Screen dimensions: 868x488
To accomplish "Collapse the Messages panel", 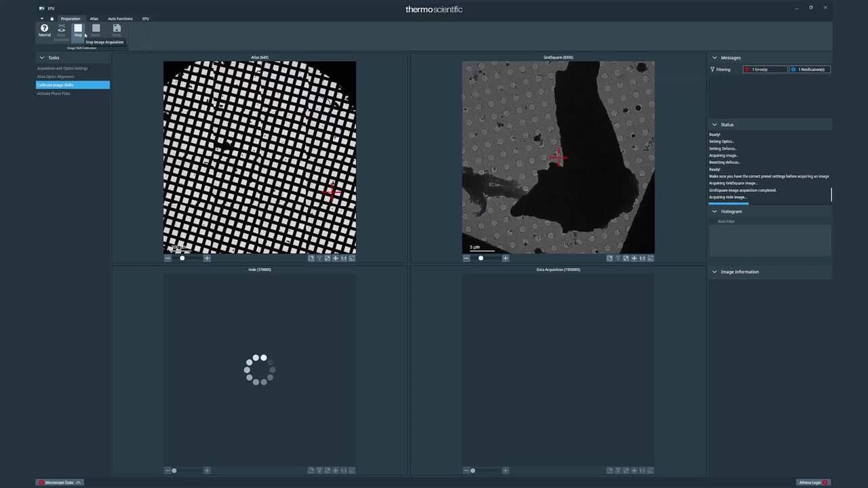I will tap(714, 58).
